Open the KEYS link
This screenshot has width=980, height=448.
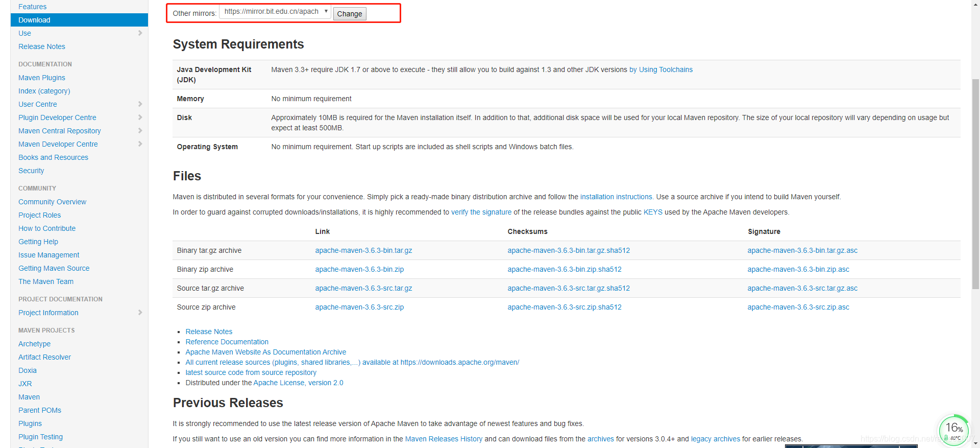pos(653,212)
